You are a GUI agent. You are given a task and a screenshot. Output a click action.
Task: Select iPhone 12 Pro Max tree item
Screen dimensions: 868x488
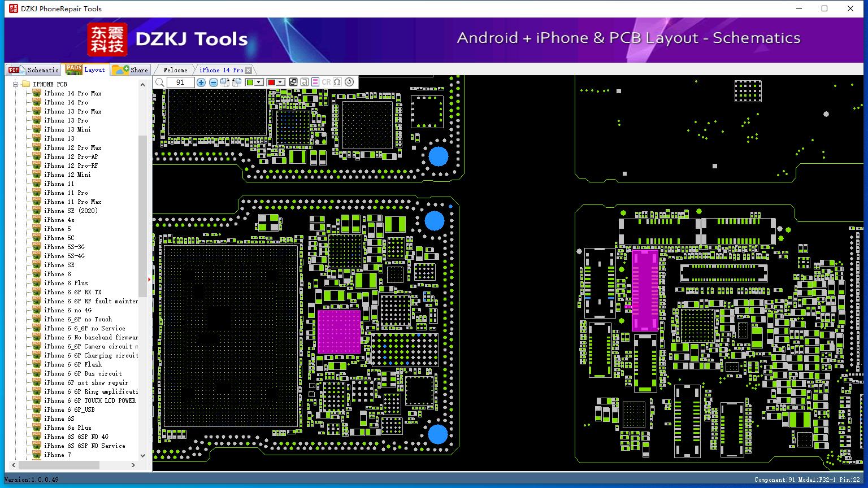pos(73,147)
